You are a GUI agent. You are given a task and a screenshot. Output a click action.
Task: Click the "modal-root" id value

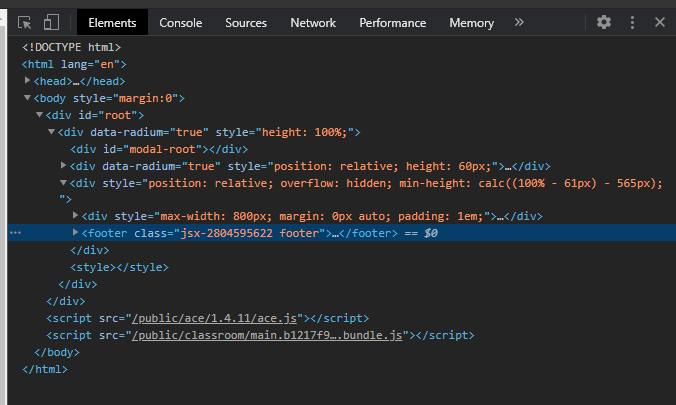[x=162, y=149]
